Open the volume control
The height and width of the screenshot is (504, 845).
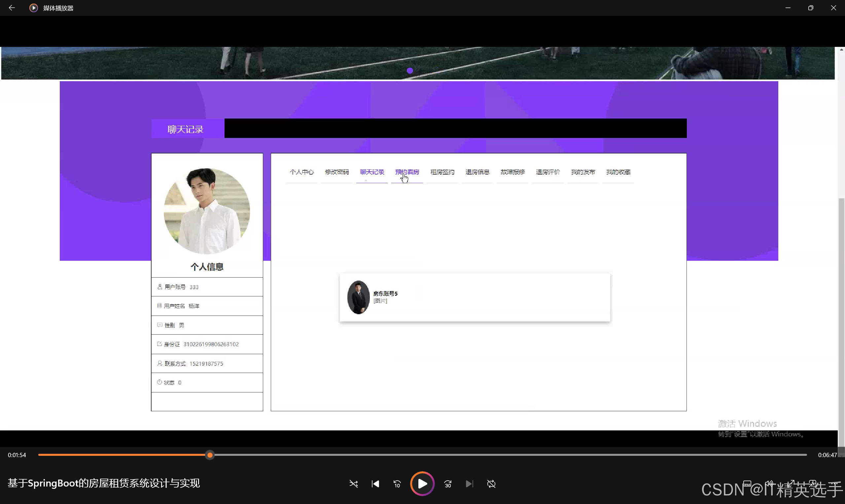tap(769, 483)
